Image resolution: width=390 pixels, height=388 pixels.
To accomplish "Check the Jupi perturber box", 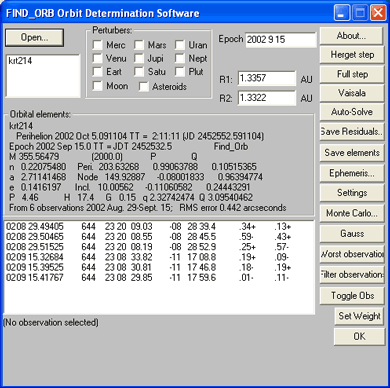I will click(139, 58).
